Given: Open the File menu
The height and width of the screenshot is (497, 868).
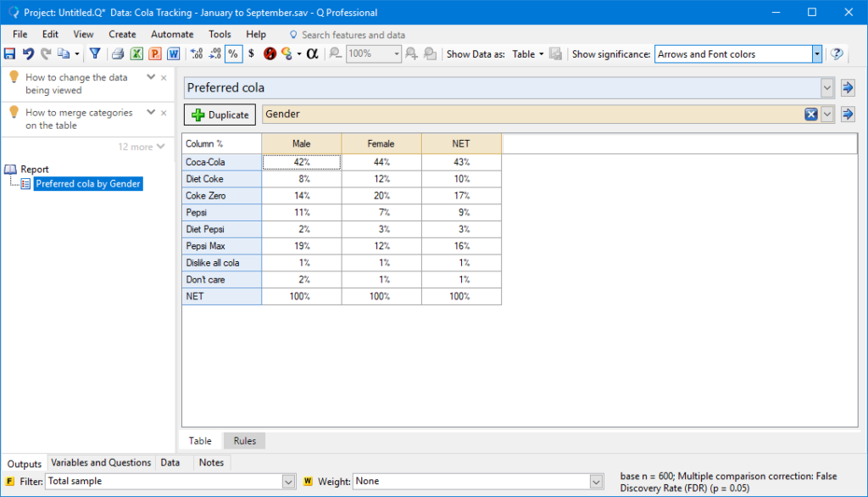Looking at the screenshot, I should (x=20, y=35).
